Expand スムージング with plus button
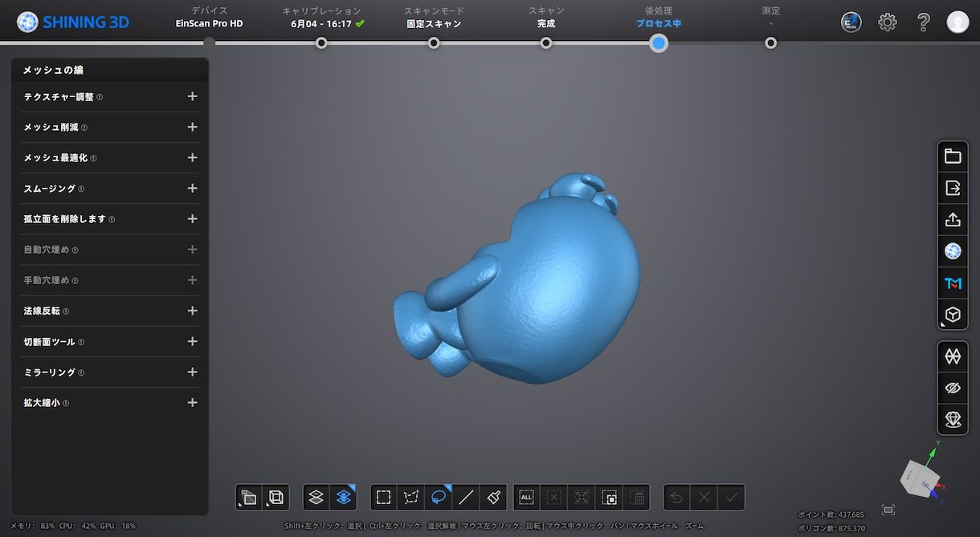The image size is (980, 537). pyautogui.click(x=192, y=188)
